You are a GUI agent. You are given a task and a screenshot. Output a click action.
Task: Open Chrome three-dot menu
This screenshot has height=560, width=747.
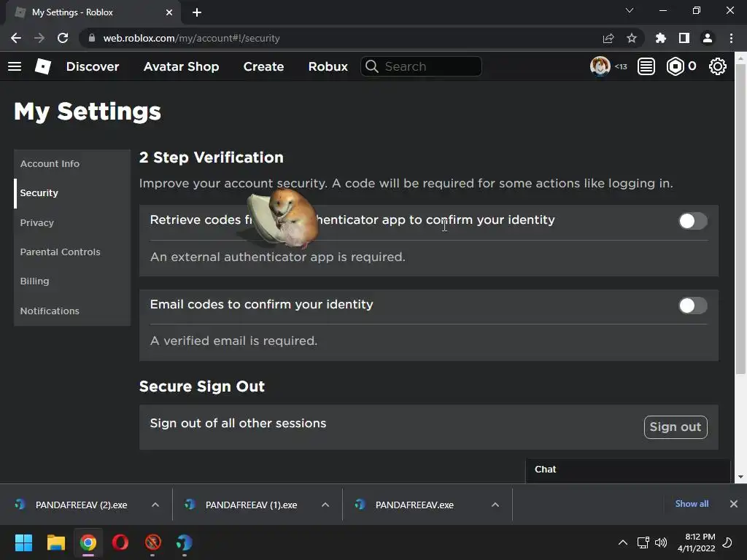pyautogui.click(x=731, y=38)
